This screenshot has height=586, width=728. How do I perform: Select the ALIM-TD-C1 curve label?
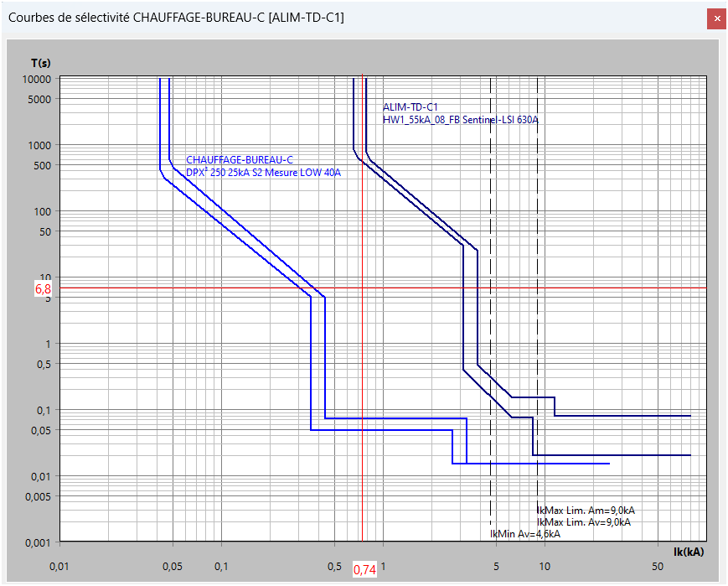click(410, 107)
